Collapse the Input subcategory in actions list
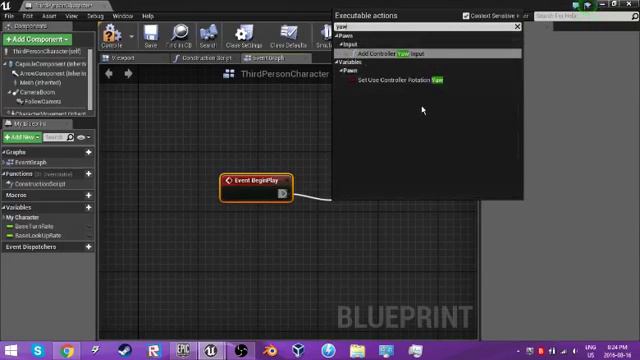This screenshot has width=640, height=360. tap(341, 44)
